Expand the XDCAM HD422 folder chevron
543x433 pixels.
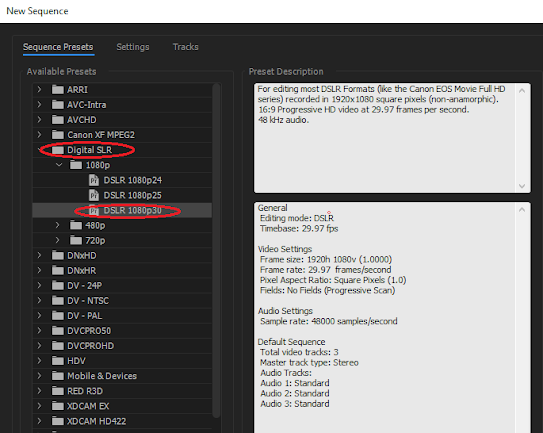point(39,421)
